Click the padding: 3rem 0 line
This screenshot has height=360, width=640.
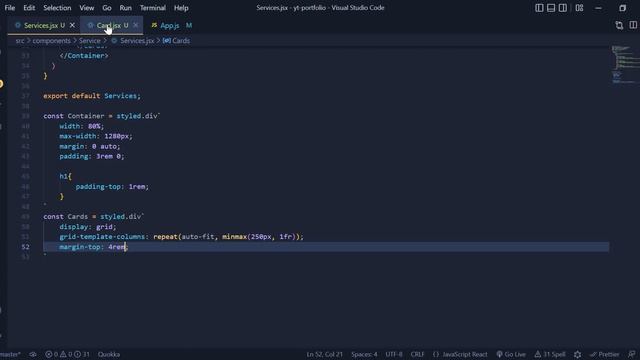click(x=92, y=156)
